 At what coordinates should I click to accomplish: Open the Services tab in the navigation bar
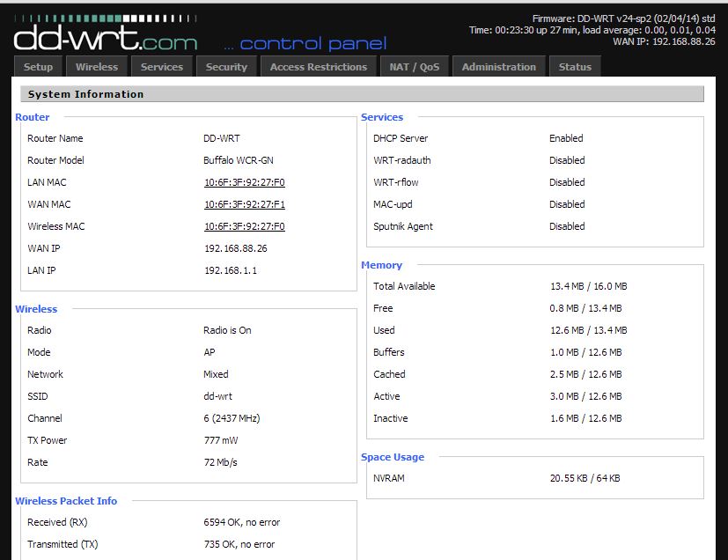162,67
